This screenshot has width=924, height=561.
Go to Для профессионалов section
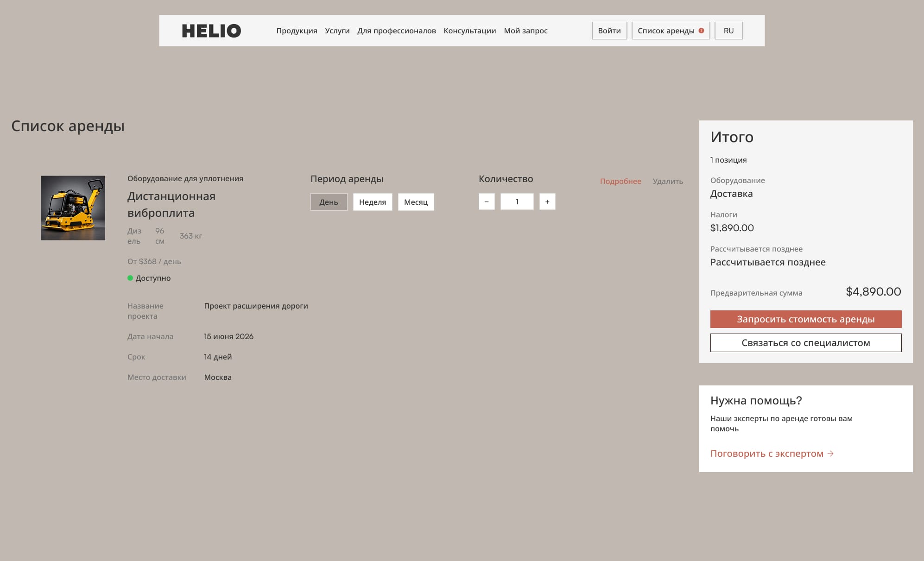[397, 31]
